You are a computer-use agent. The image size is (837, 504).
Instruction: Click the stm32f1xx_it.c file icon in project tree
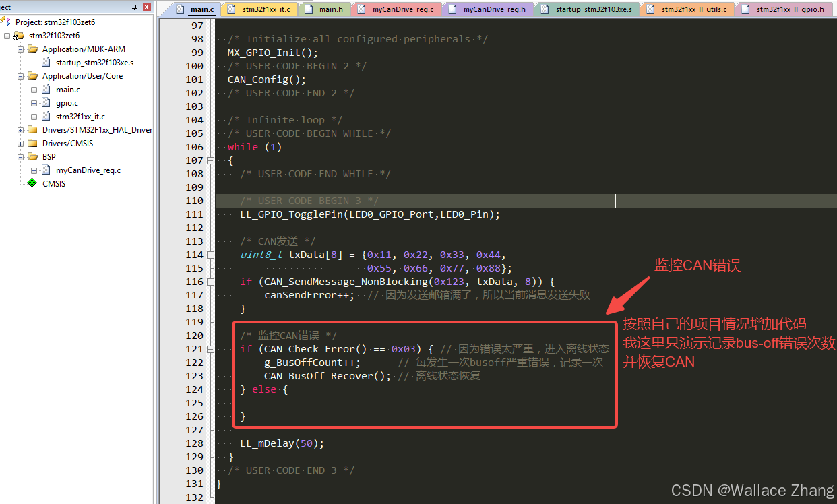point(46,117)
